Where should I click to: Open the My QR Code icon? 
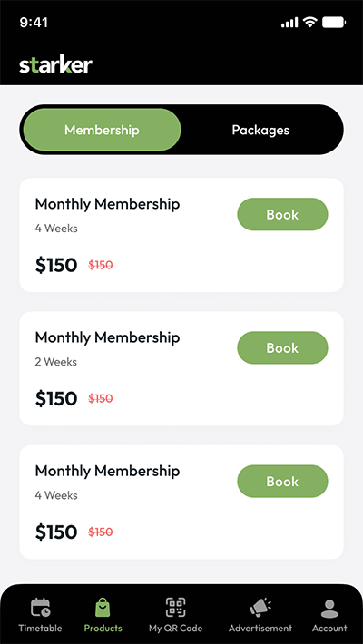[175, 608]
